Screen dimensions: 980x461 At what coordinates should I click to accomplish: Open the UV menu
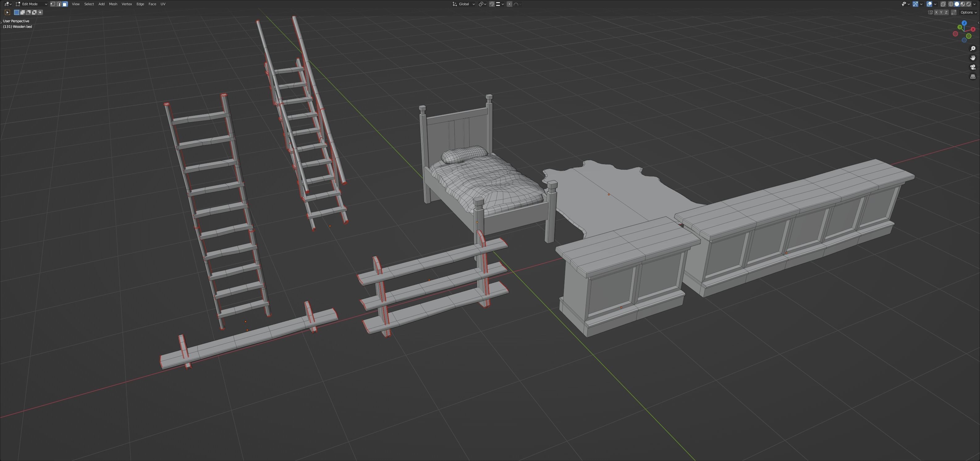pyautogui.click(x=163, y=4)
